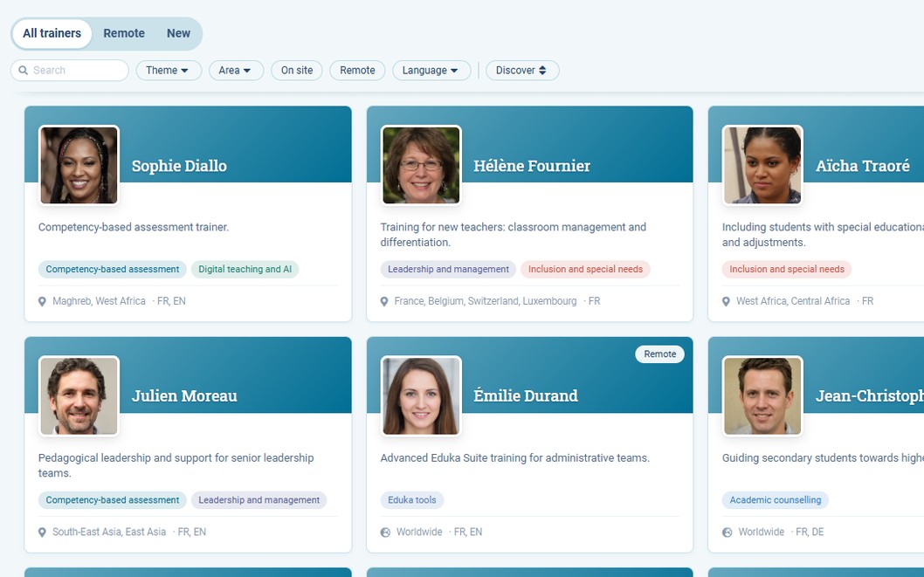Click the Digital teaching and AI tag

click(245, 269)
